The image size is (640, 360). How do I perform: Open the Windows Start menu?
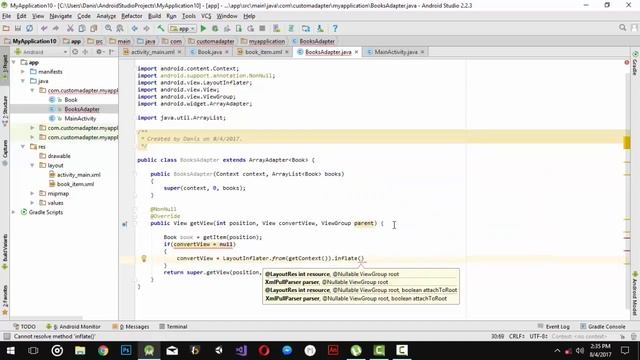11,351
